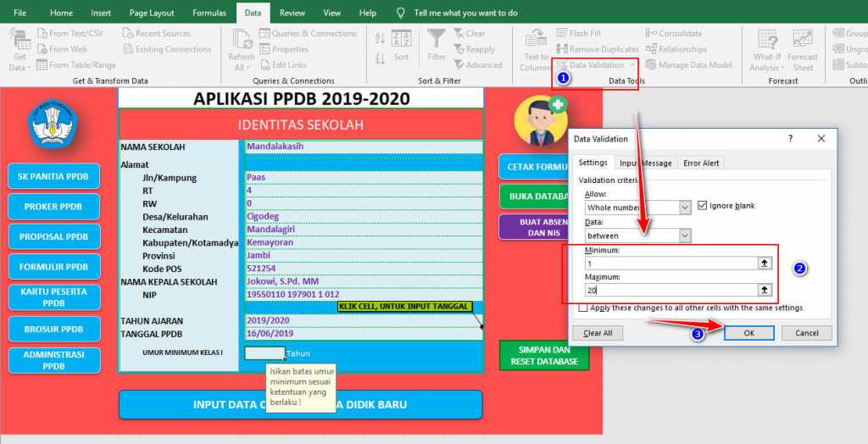Click SIMPAN DAN RESET DATABASE button
This screenshot has height=444, width=868.
pos(544,355)
